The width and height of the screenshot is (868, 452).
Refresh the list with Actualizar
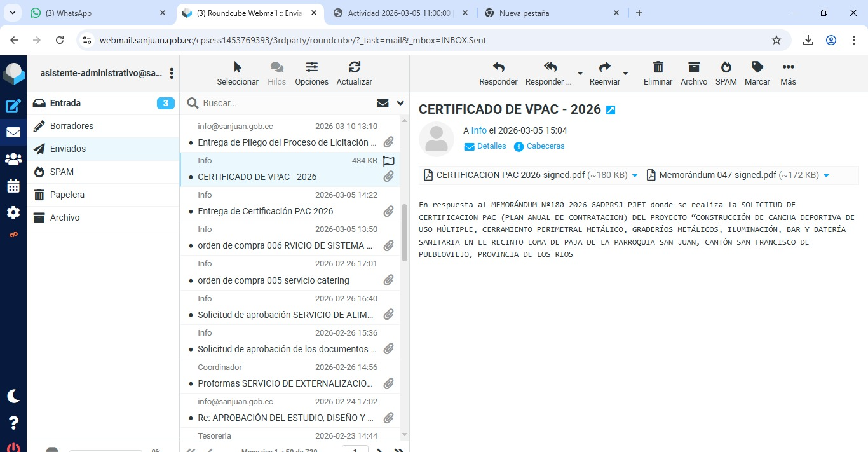click(354, 67)
